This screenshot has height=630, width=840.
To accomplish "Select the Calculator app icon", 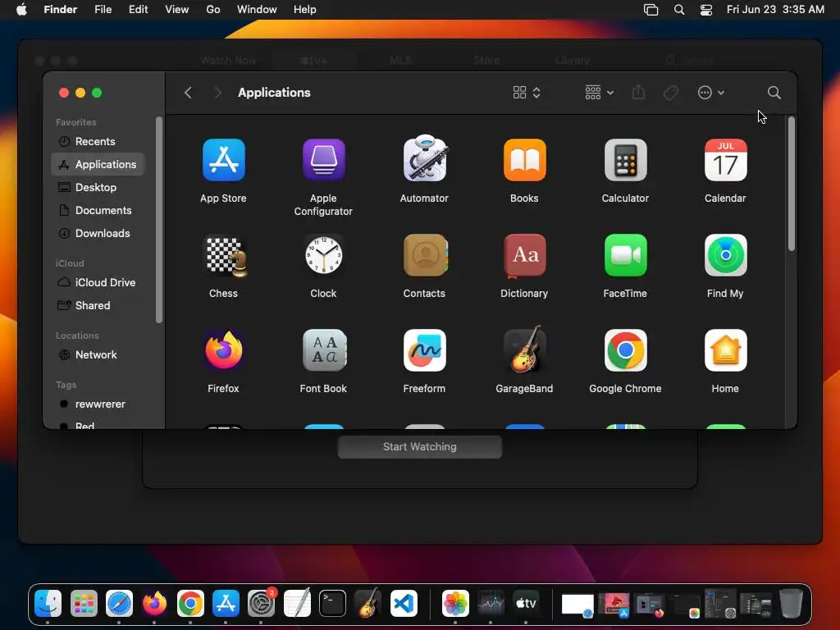I will point(625,160).
